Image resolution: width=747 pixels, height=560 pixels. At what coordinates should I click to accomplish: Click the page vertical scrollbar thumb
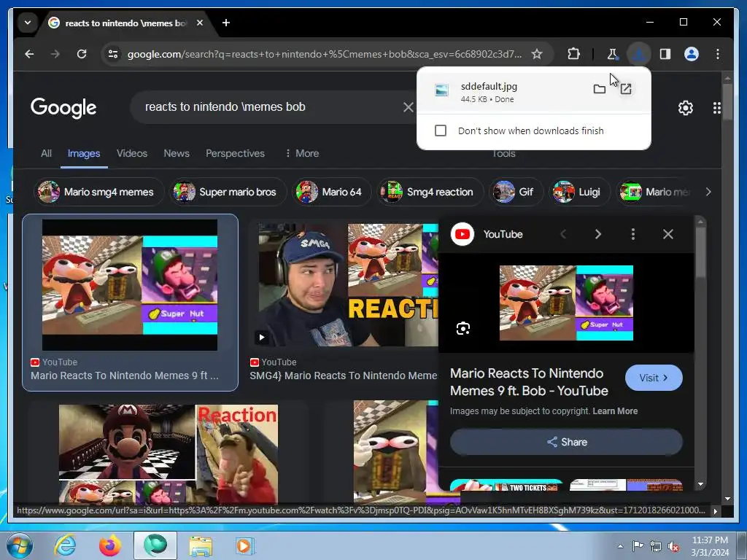coord(727,101)
